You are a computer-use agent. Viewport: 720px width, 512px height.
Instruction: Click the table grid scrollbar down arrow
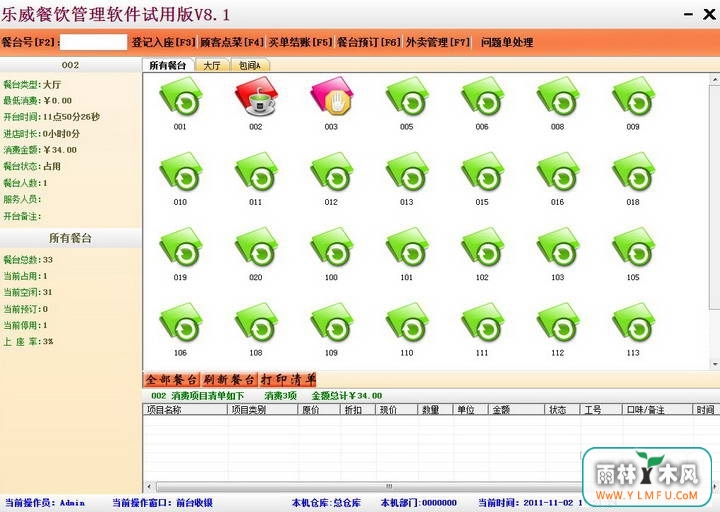715,364
